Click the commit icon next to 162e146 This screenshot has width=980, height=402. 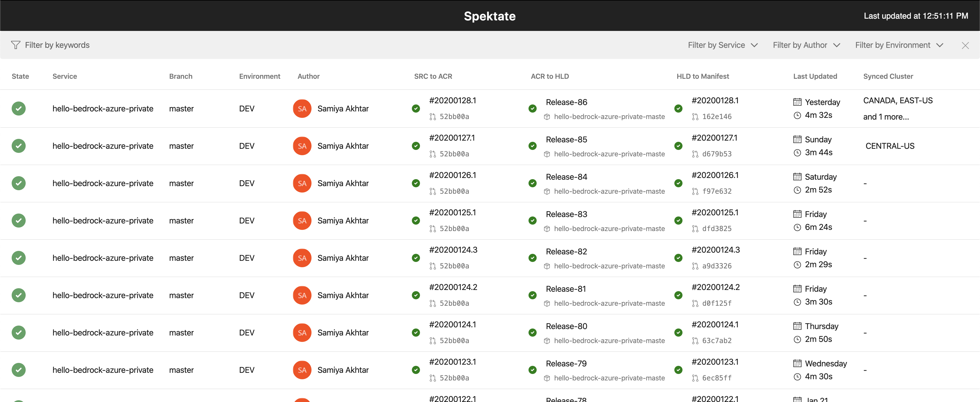(x=695, y=116)
